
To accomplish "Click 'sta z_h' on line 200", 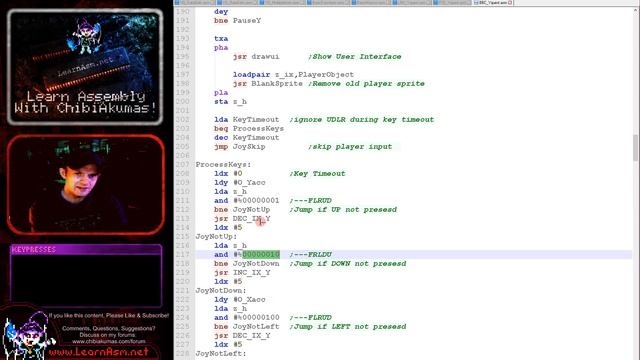I will click(x=230, y=102).
